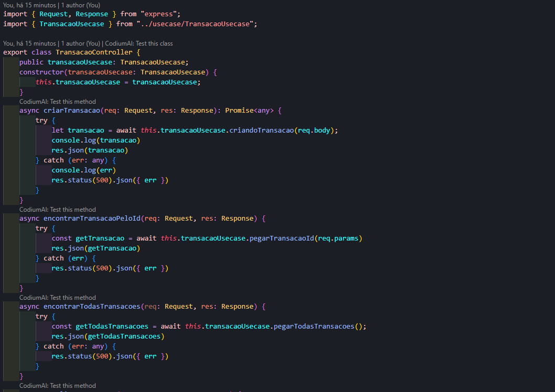Click the constructor keyword

pyautogui.click(x=41, y=72)
